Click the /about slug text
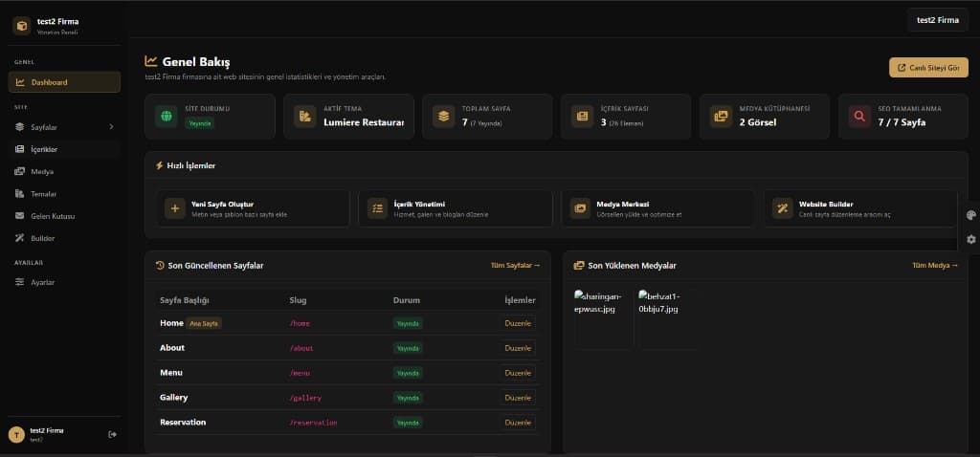 (301, 348)
